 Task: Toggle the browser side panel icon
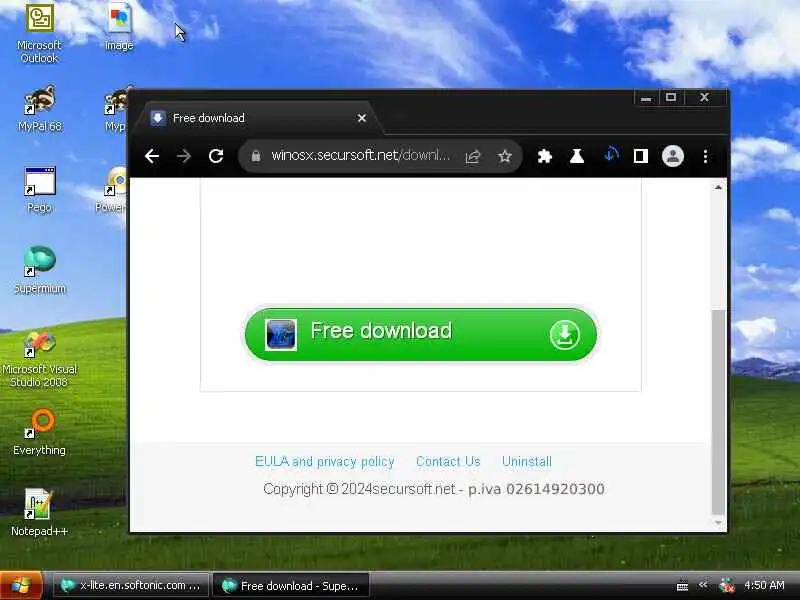641,156
